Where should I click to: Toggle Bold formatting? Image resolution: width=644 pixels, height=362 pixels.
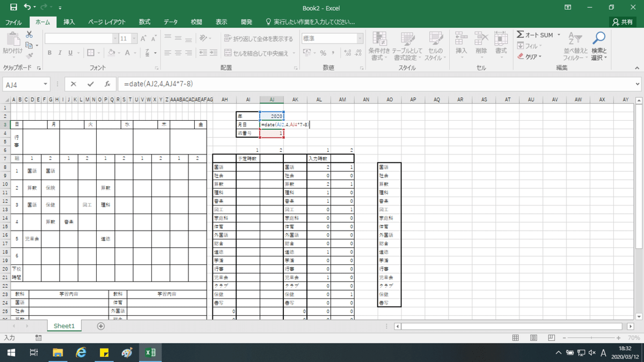pos(49,53)
